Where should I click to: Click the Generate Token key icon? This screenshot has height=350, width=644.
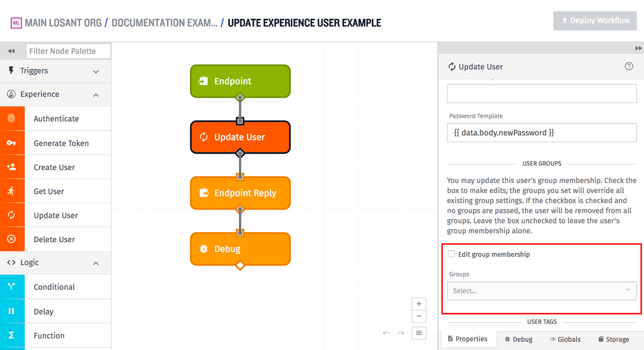pyautogui.click(x=12, y=143)
